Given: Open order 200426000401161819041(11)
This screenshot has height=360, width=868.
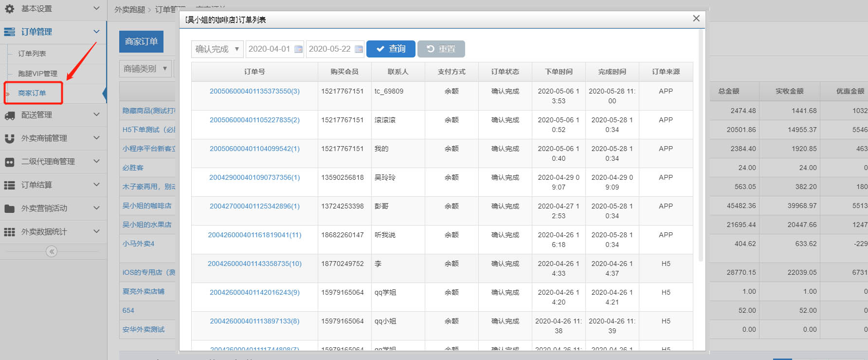Looking at the screenshot, I should 254,235.
